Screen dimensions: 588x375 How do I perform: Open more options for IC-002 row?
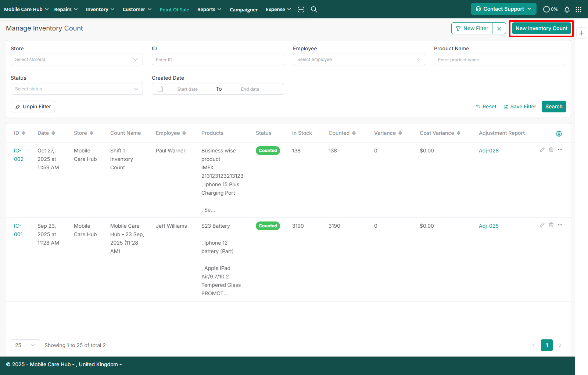tap(560, 149)
